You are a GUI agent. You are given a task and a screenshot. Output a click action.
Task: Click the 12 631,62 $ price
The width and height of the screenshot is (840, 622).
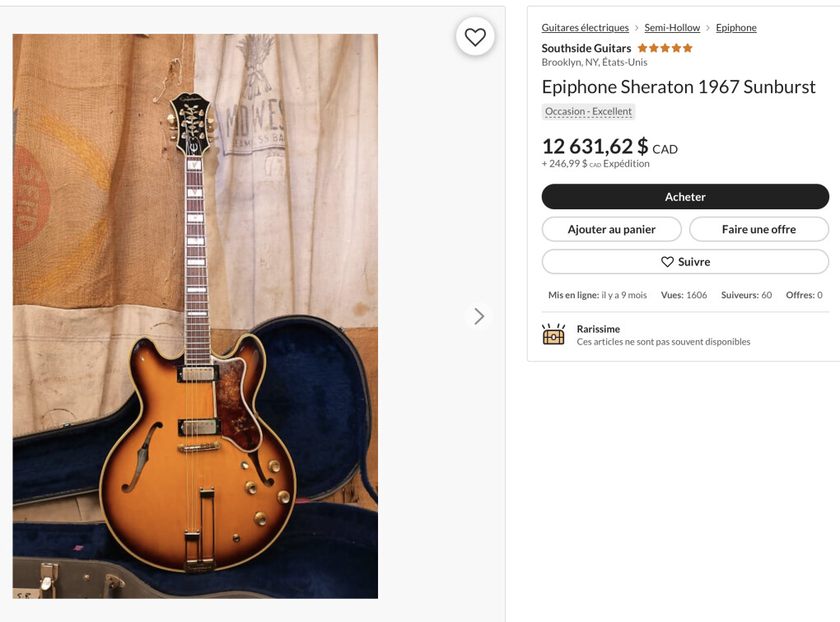tap(595, 147)
